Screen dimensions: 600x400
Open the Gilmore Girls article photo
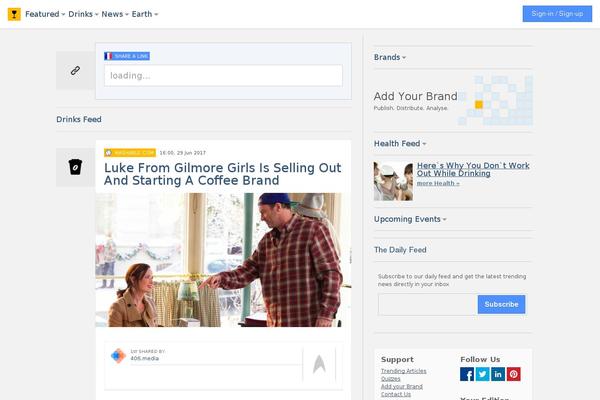[223, 260]
